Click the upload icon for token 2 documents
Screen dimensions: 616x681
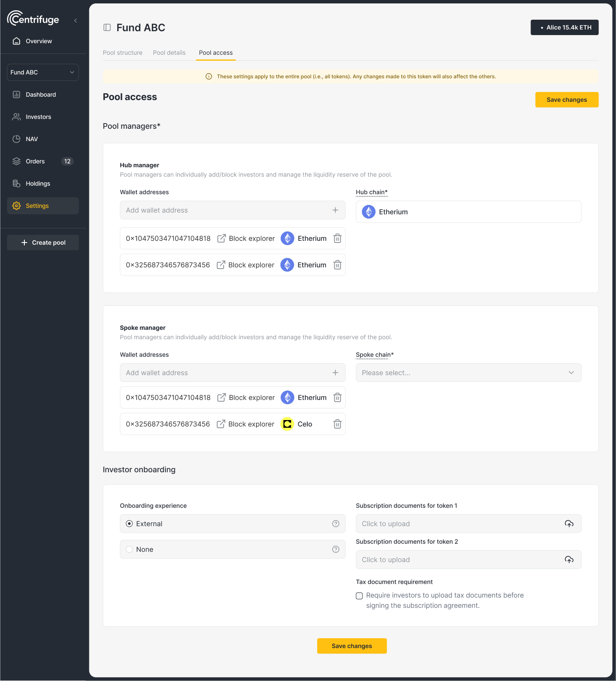click(x=569, y=560)
